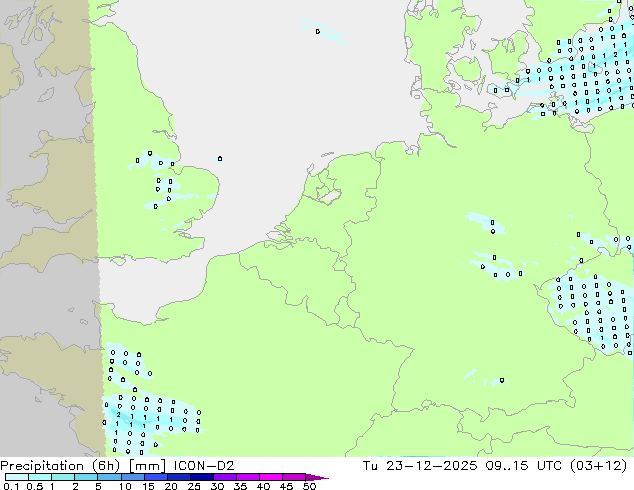This screenshot has width=634, height=490.
Task: Click the legend segment between 10 and 15
Action: click(x=134, y=477)
